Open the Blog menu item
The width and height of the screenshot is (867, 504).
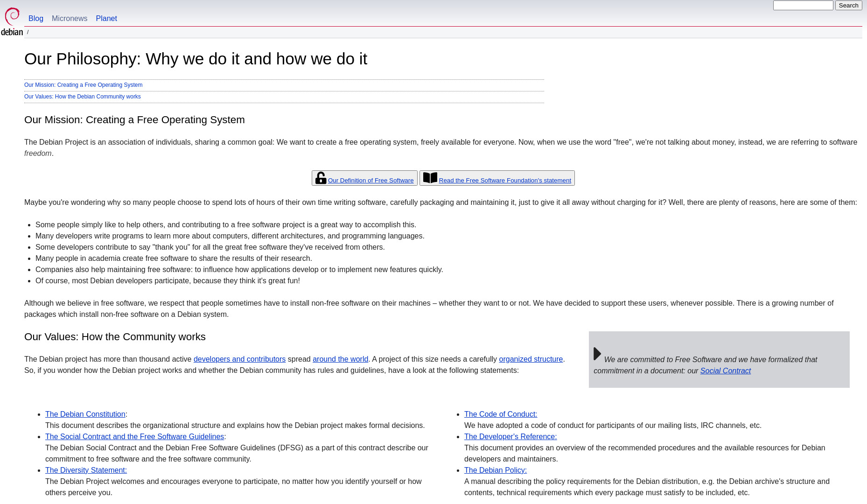36,19
